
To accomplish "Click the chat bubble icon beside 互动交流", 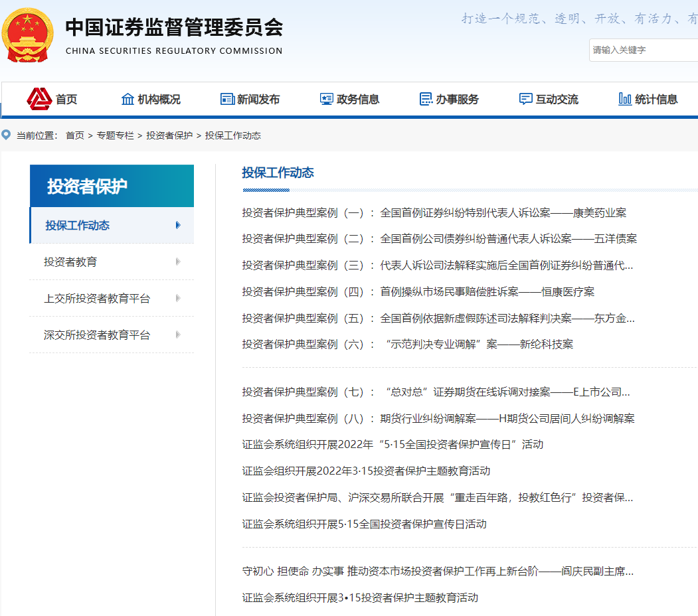I will (x=526, y=99).
